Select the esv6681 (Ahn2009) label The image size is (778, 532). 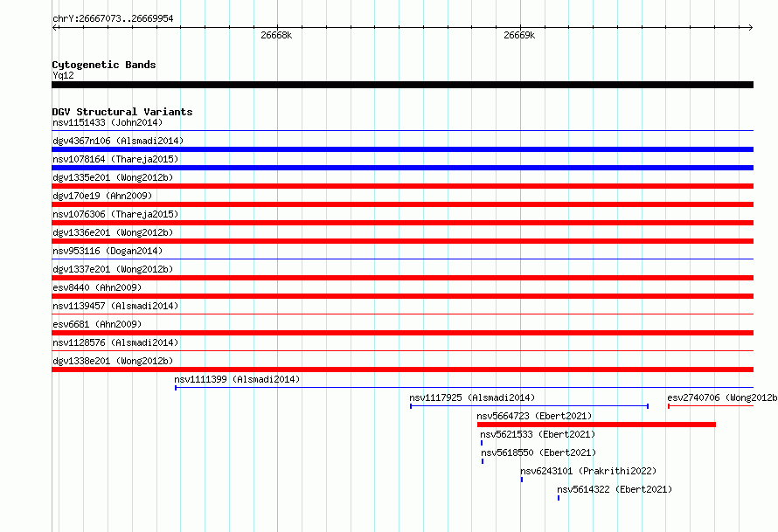[x=97, y=324]
